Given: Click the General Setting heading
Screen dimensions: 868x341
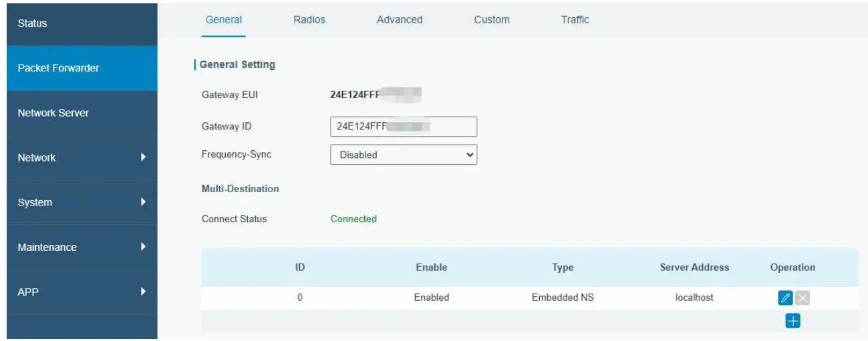Looking at the screenshot, I should 237,65.
